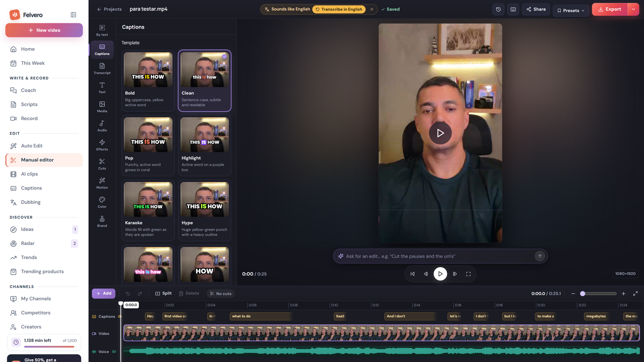The width and height of the screenshot is (644, 362).
Task: Open the keyboard shortcuts icon
Action: (513, 9)
